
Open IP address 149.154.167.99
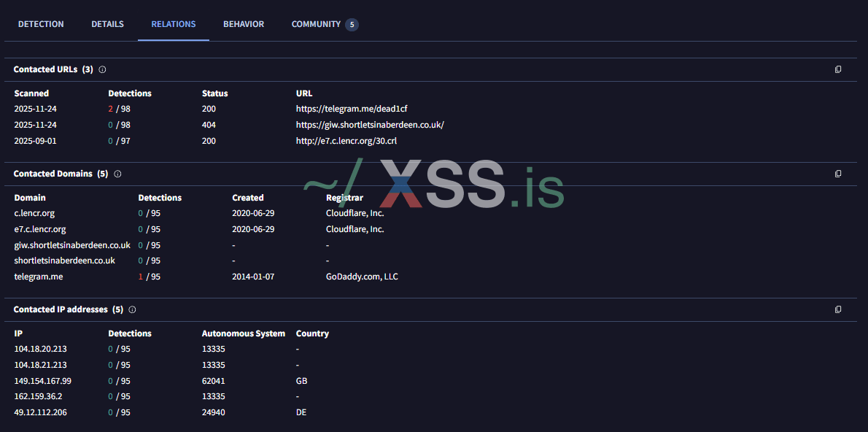coord(42,381)
